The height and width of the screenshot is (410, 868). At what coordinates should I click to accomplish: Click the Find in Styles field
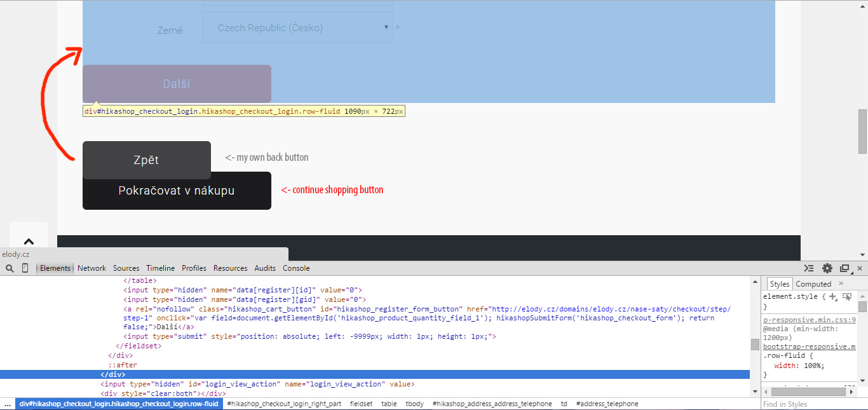pyautogui.click(x=814, y=404)
